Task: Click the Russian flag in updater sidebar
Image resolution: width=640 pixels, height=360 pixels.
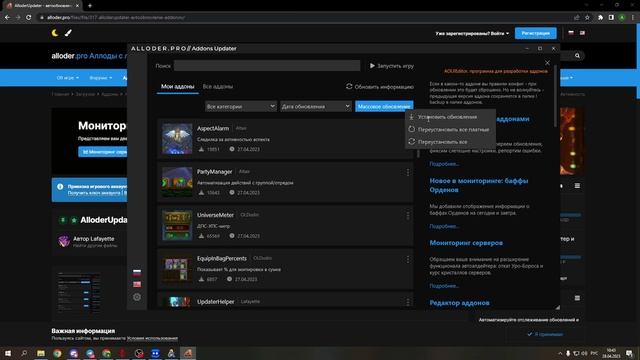Action: (137, 272)
